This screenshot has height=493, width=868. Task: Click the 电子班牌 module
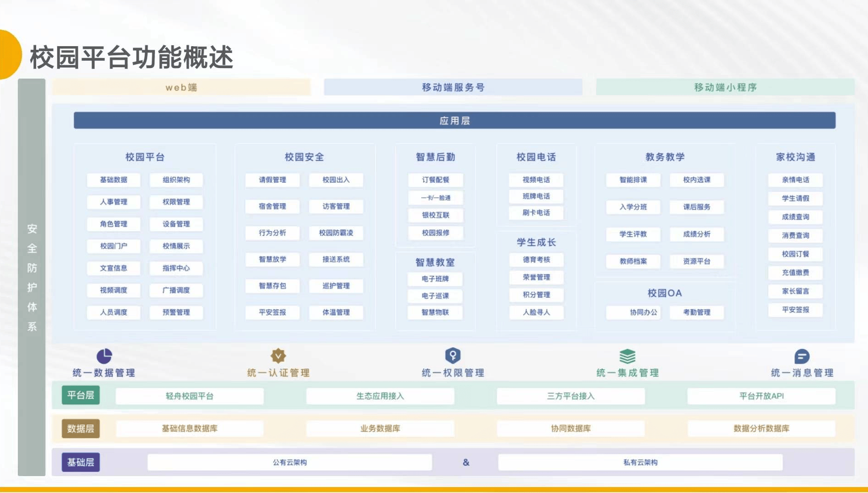(435, 279)
